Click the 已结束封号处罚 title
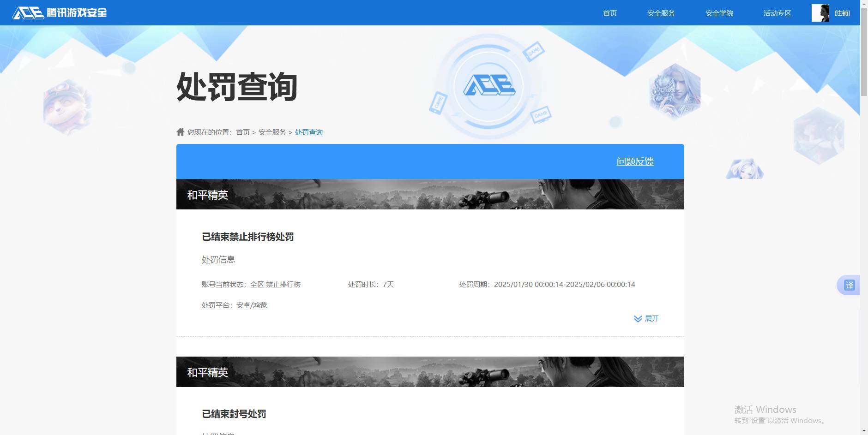The image size is (868, 435). point(234,414)
